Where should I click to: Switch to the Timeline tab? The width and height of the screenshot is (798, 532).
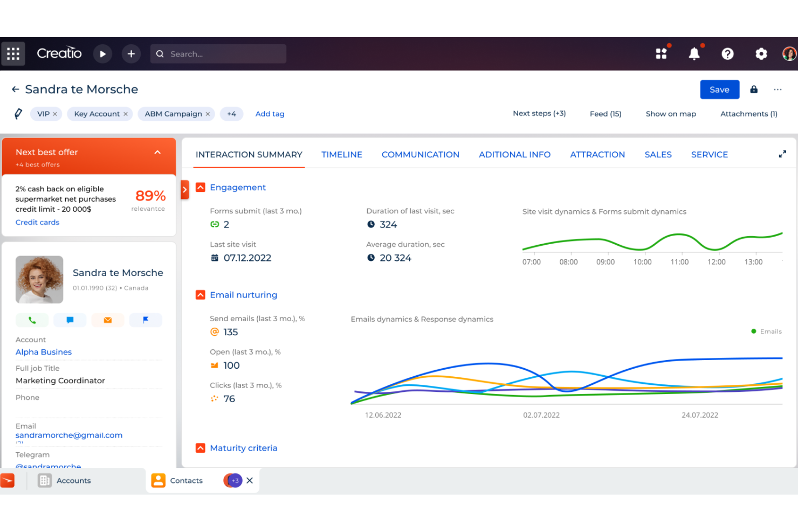click(x=342, y=155)
